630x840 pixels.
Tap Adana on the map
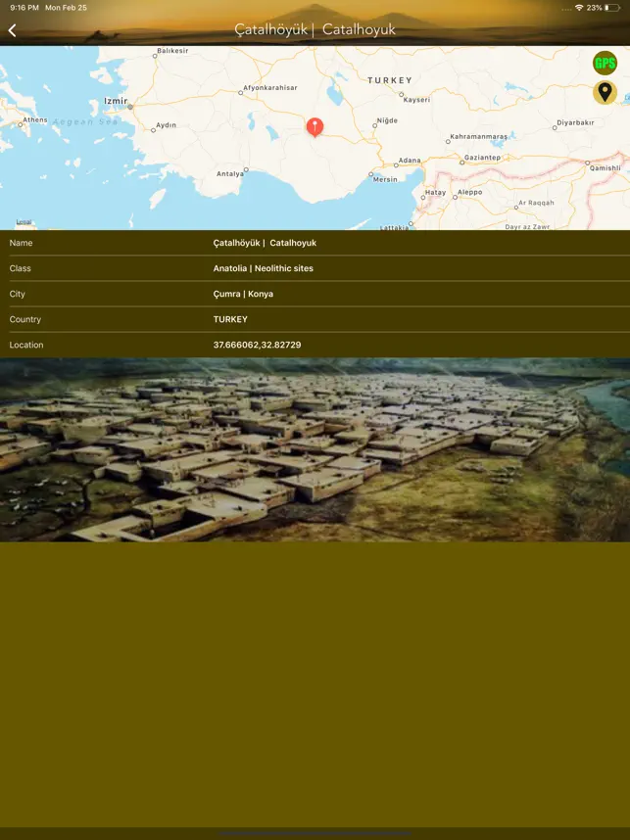point(410,161)
